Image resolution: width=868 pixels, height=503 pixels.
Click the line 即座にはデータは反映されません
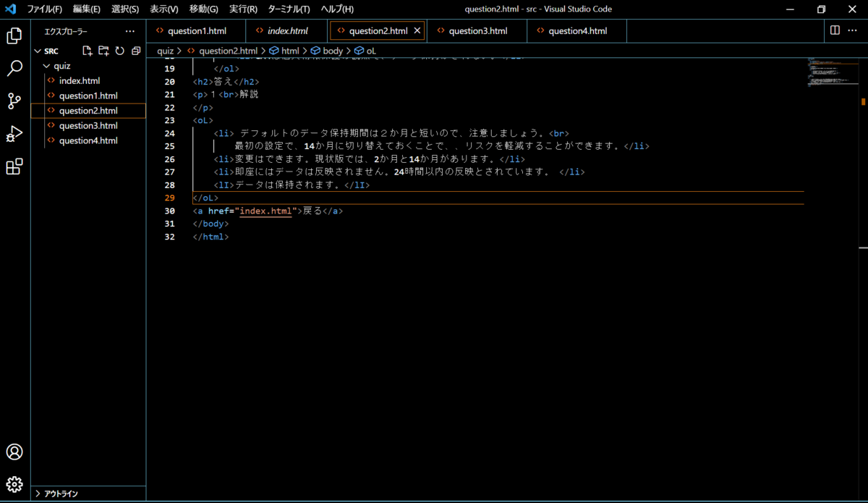(399, 172)
